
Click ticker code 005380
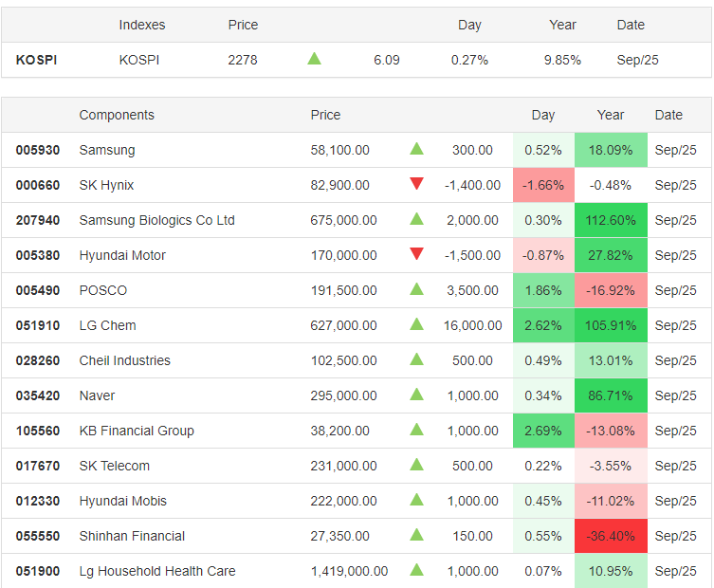(x=38, y=255)
